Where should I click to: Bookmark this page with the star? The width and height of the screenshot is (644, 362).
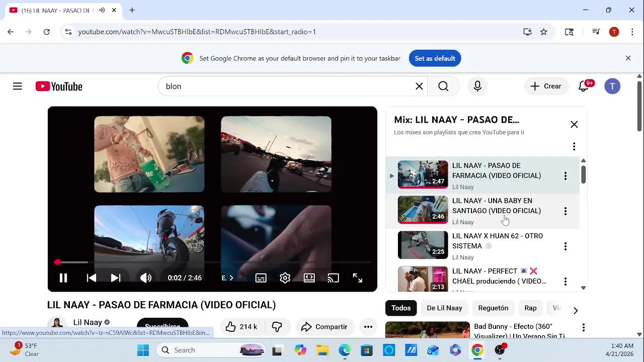point(544,32)
